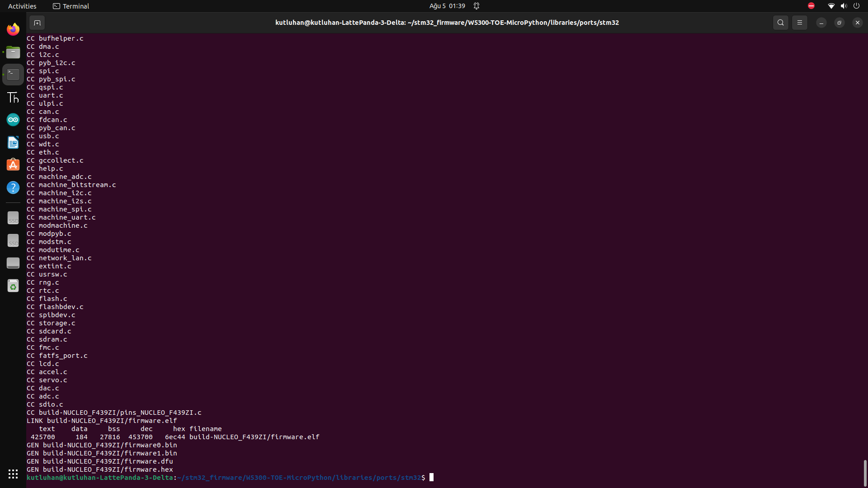Open Show Applications grid button
The image size is (868, 488).
click(x=13, y=474)
